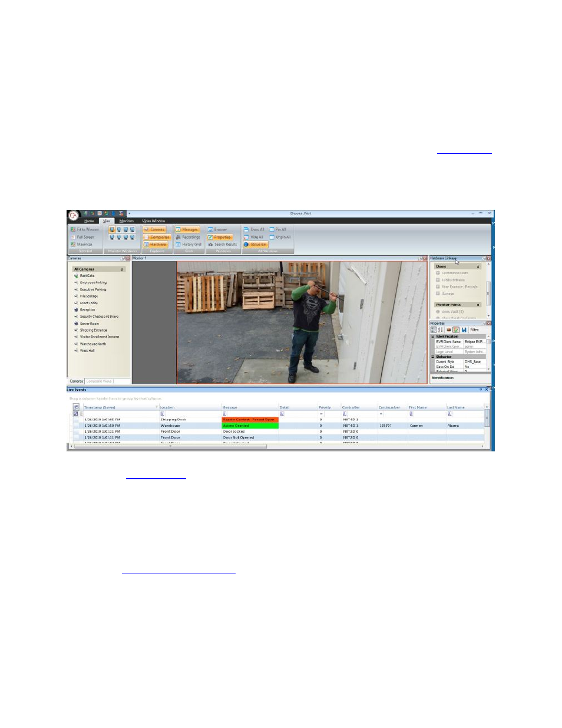Click Hide All windows
The image size is (562, 728).
[x=253, y=237]
